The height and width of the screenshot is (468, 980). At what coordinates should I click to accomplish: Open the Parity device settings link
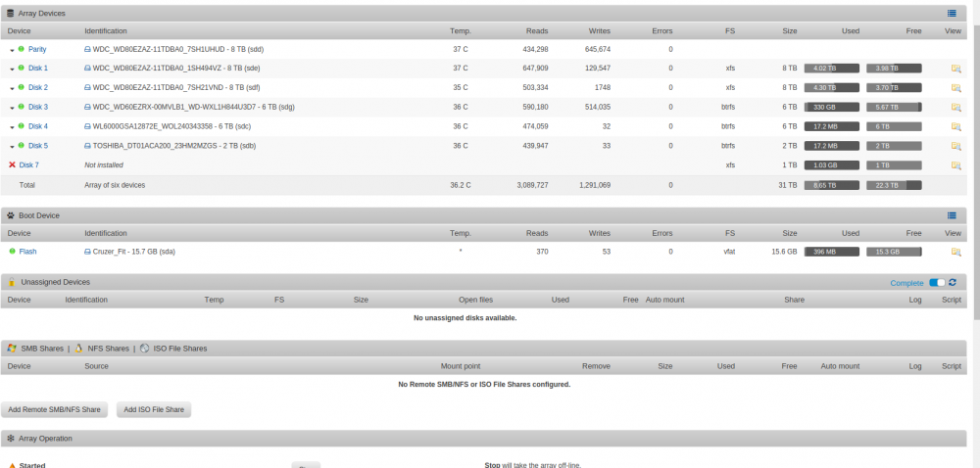(x=37, y=49)
